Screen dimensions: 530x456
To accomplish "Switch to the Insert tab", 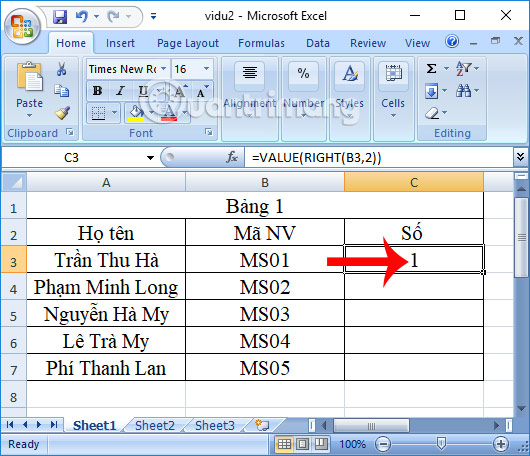I will coord(120,43).
